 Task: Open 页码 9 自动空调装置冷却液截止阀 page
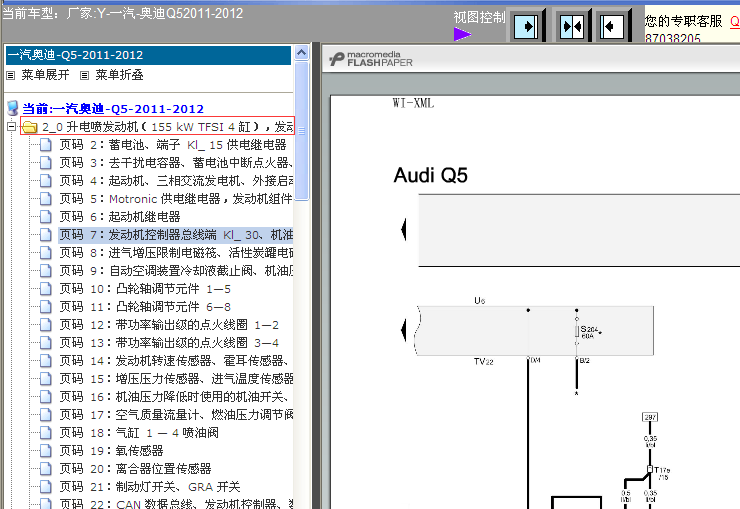(x=176, y=271)
